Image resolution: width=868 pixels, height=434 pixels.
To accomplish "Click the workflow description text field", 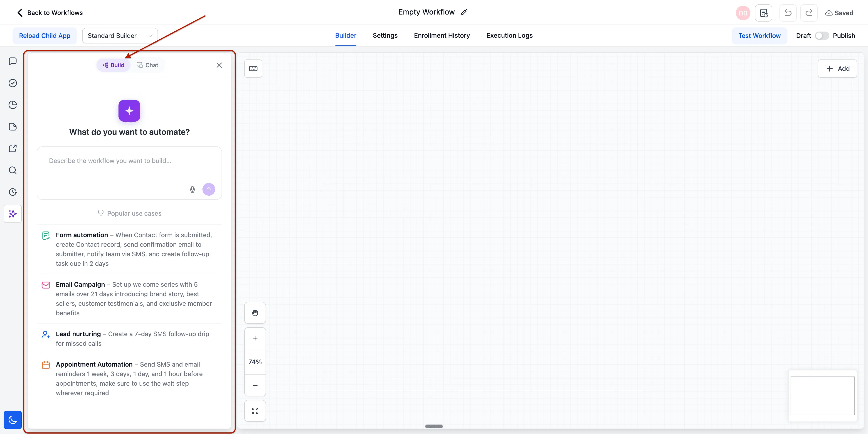I will point(129,173).
